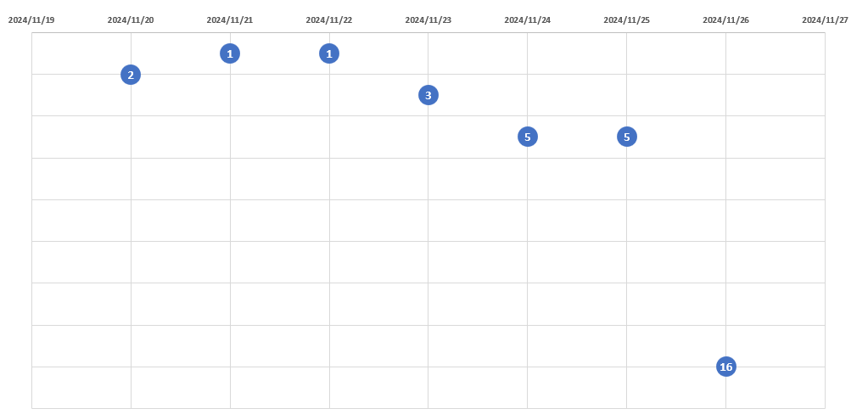Viewport: 868px width, 420px height.
Task: Select the 2024/11/24 date label
Action: coord(528,20)
